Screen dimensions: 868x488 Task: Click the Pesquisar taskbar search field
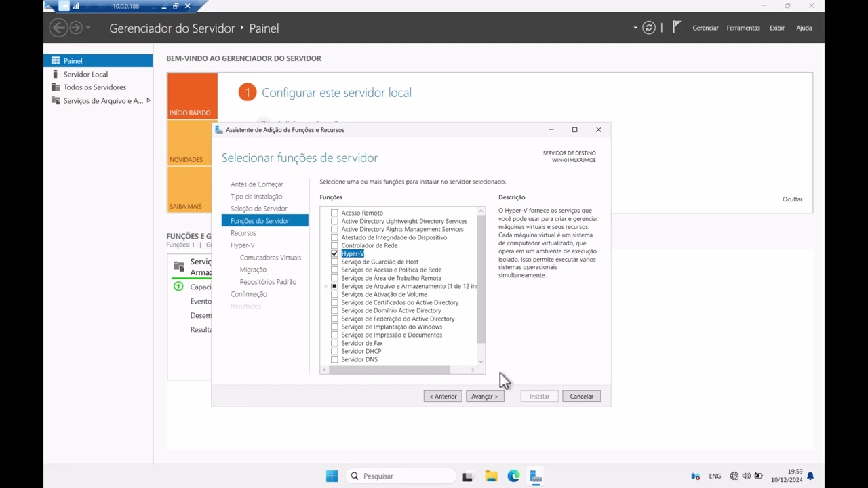(400, 476)
